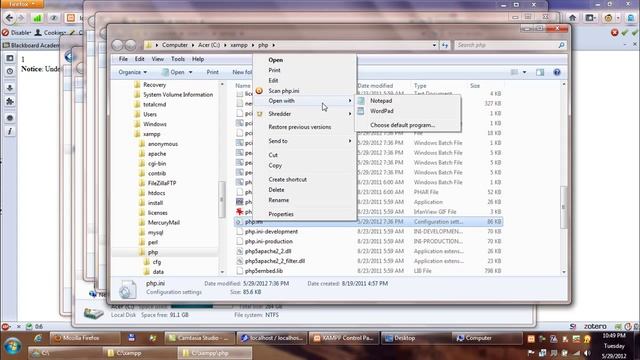Choose Rename from context menu
Screen dimensions: 640x360
tap(278, 200)
